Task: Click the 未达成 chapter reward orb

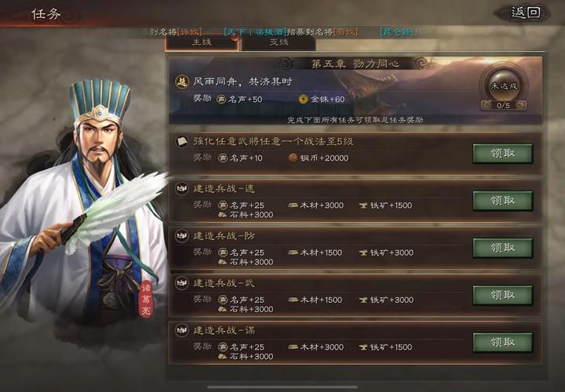Action: pyautogui.click(x=503, y=85)
